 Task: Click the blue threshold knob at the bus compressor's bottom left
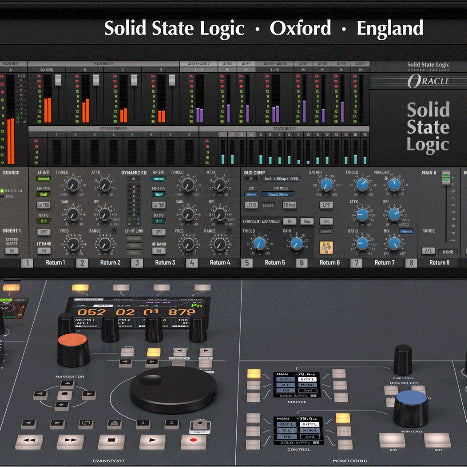259,243
